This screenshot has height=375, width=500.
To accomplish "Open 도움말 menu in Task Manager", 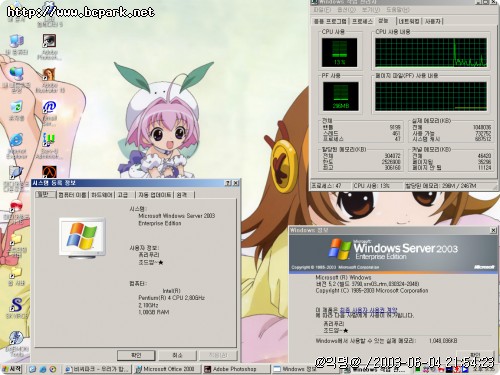I will point(398,10).
